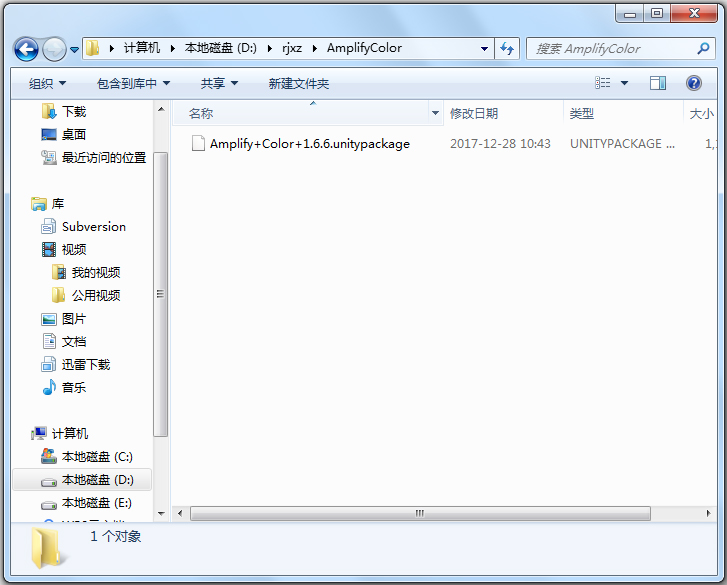This screenshot has width=727, height=585.
Task: Select 本地磁盘 (D:) in the breadcrumb
Action: click(220, 48)
